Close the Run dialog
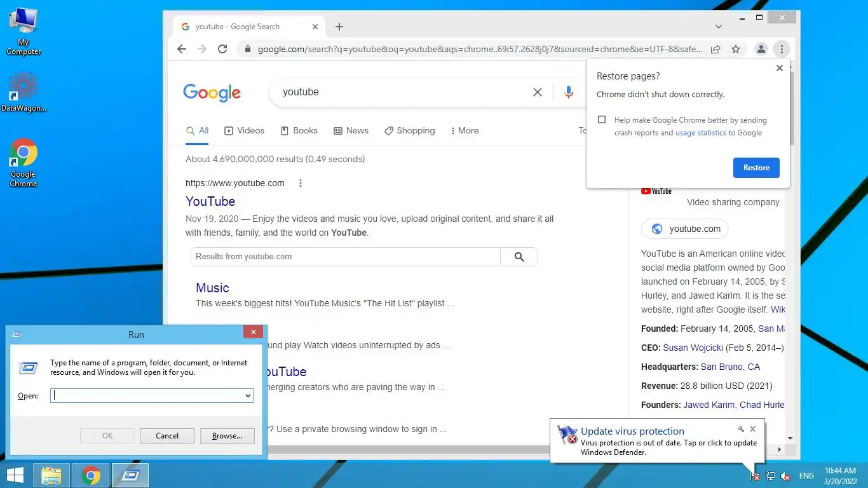 [253, 332]
